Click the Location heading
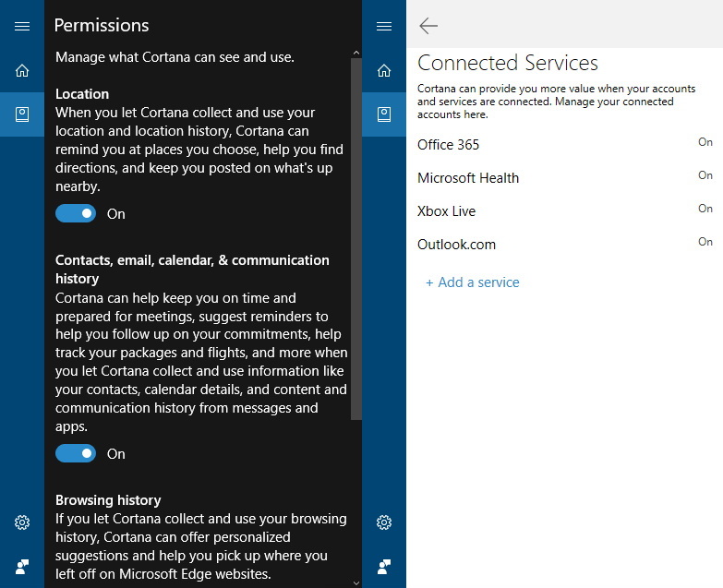This screenshot has height=588, width=723. pyautogui.click(x=82, y=94)
